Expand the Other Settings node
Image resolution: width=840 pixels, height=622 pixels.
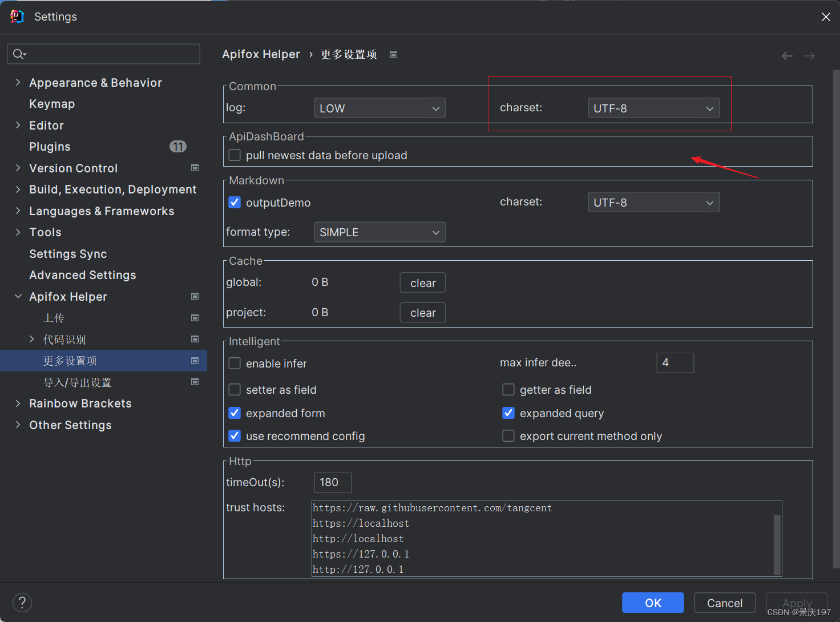18,425
